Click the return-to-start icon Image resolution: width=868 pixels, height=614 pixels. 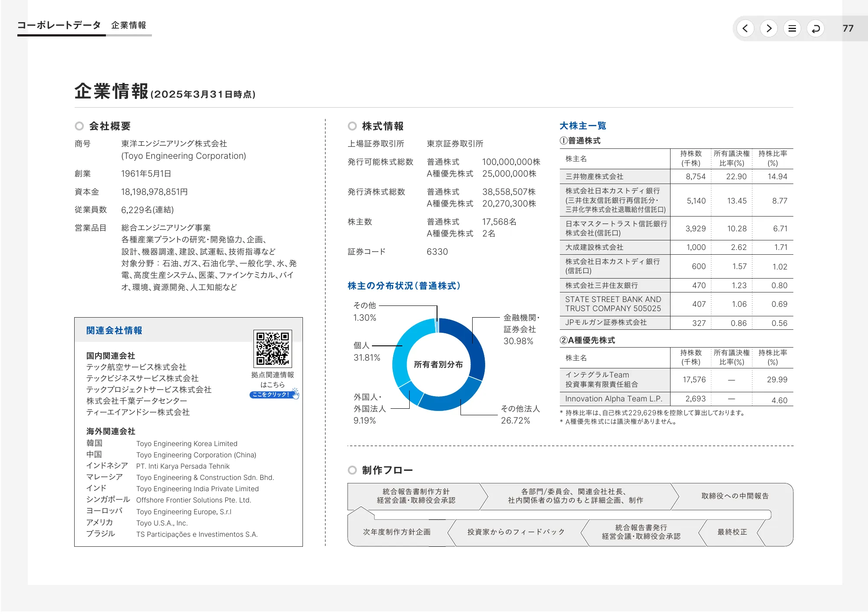point(815,28)
